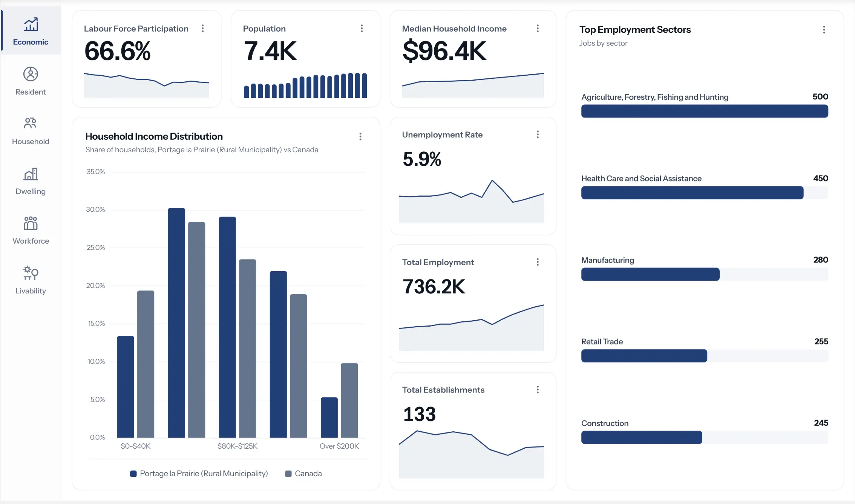855x504 pixels.
Task: Select the Resident tab label
Action: click(31, 92)
